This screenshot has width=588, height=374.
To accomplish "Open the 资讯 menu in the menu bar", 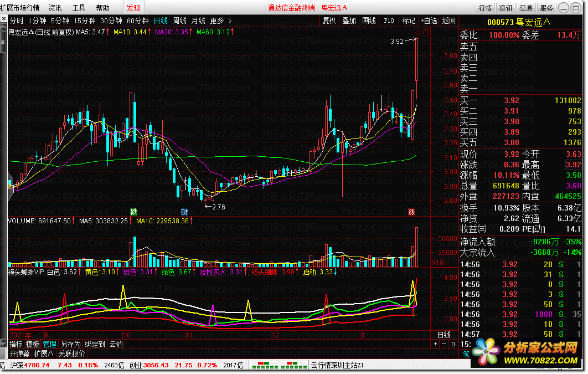I will click(55, 8).
